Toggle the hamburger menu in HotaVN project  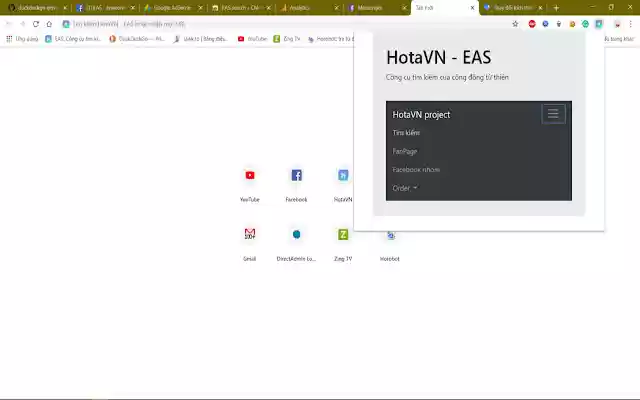click(553, 113)
